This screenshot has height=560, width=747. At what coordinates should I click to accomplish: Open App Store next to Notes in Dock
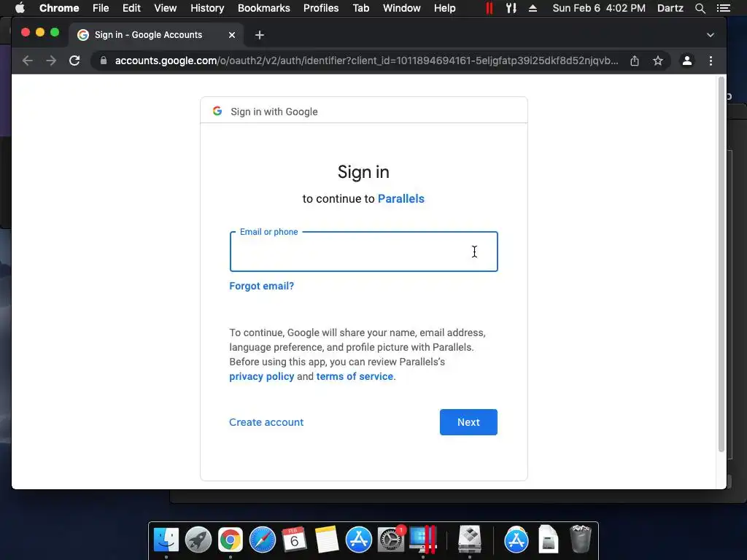pos(358,540)
